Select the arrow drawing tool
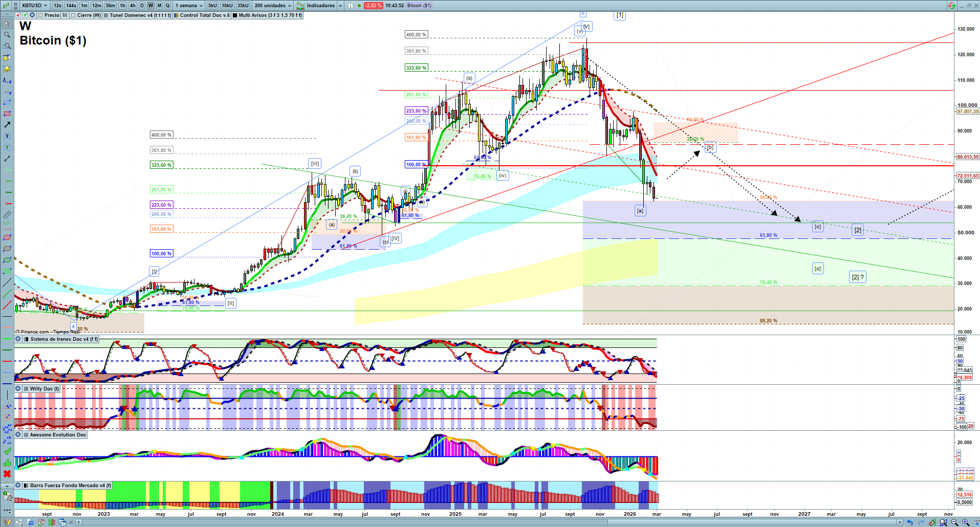 [7, 125]
